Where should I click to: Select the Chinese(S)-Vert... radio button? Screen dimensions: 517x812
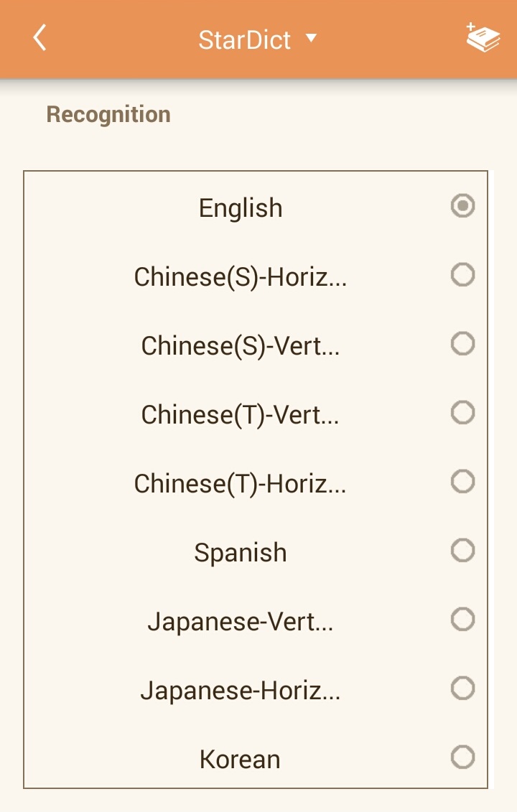462,344
